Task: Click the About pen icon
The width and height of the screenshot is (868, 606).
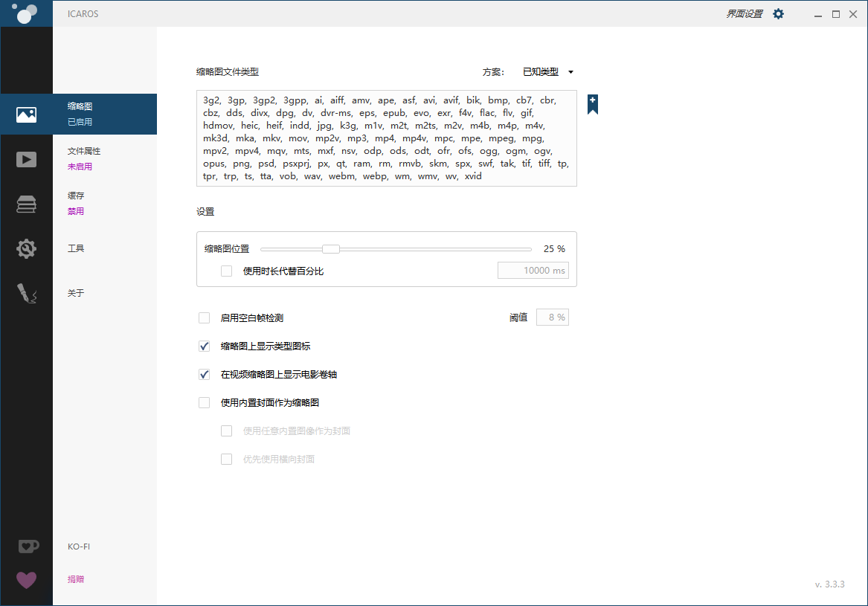Action: [x=26, y=294]
